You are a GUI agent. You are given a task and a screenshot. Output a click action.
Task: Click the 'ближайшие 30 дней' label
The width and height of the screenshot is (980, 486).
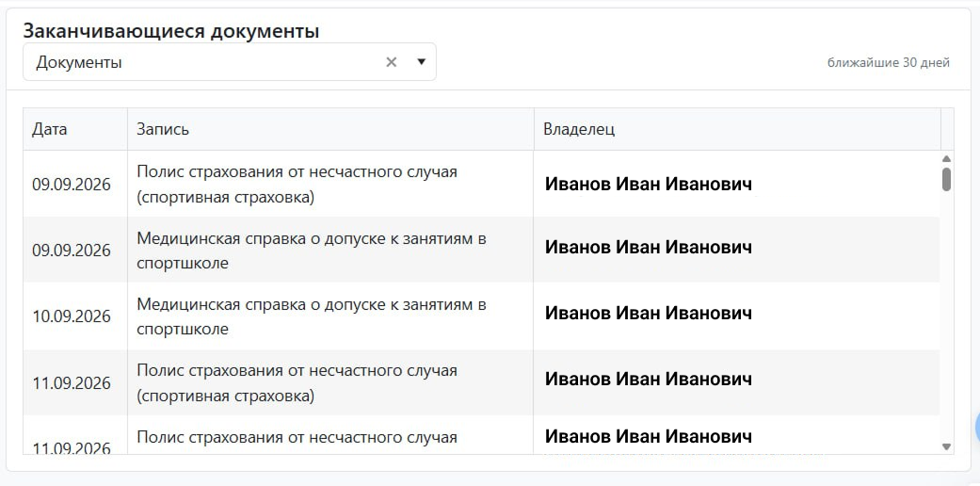[888, 62]
